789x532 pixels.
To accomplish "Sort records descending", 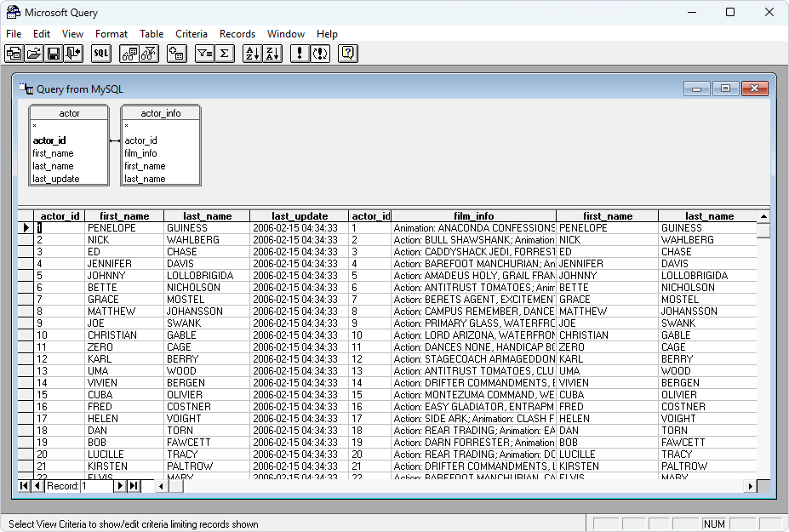I will (x=273, y=54).
